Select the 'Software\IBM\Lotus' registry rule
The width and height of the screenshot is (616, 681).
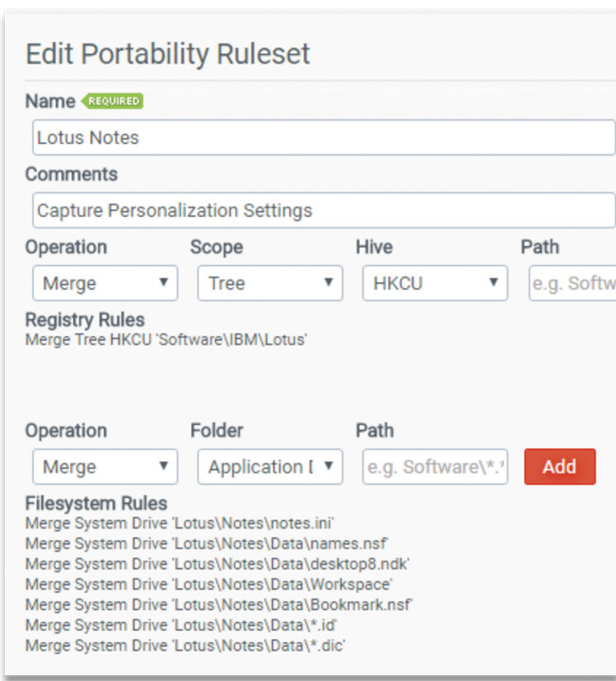tap(166, 339)
